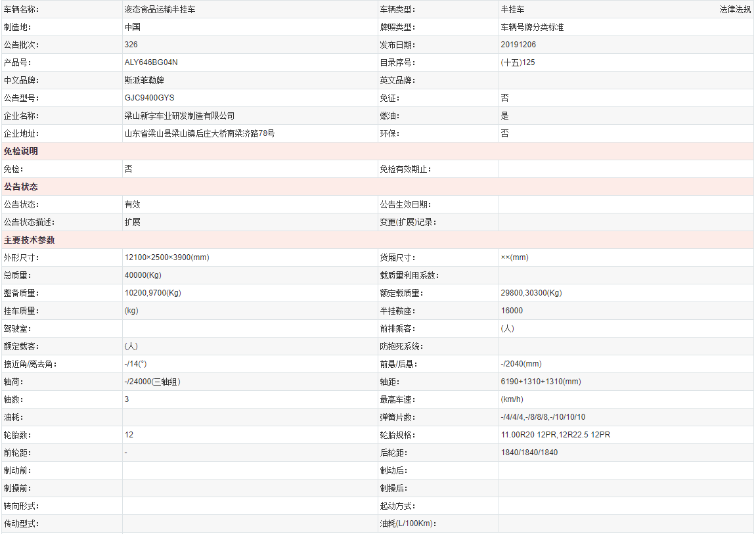Click the 公告状态 section header

21,187
